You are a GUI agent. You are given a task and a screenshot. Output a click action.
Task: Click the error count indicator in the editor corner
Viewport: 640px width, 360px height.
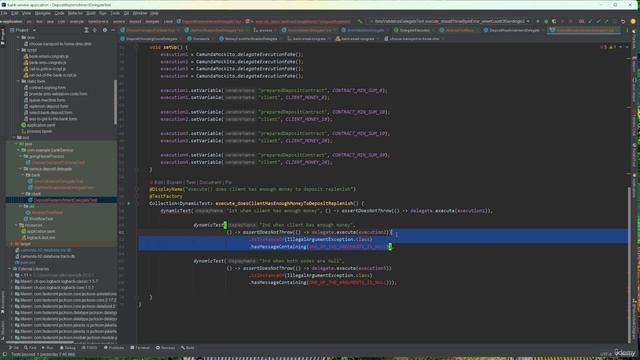(603, 47)
